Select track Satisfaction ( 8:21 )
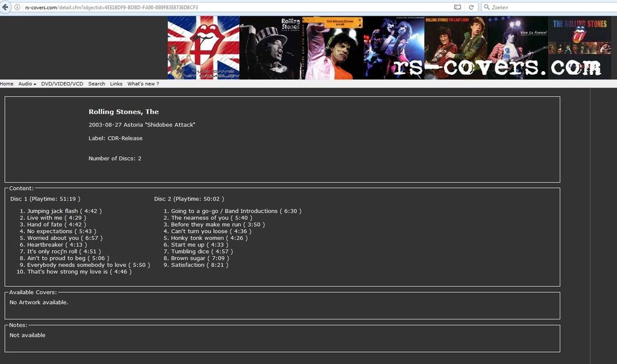The height and width of the screenshot is (364, 617). 199,265
